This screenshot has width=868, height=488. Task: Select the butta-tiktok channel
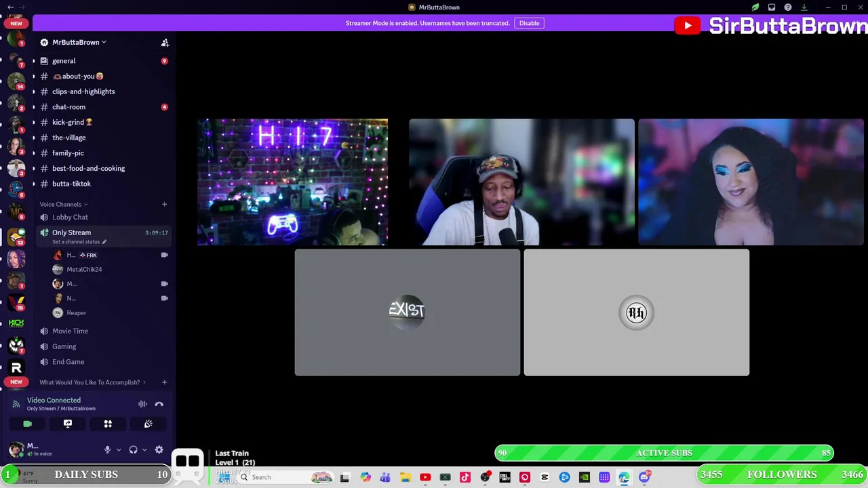pos(71,184)
